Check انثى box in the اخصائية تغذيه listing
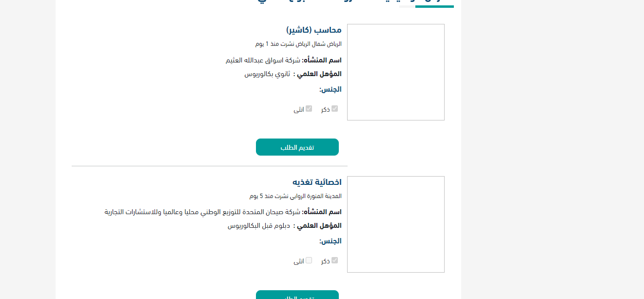 click(309, 260)
